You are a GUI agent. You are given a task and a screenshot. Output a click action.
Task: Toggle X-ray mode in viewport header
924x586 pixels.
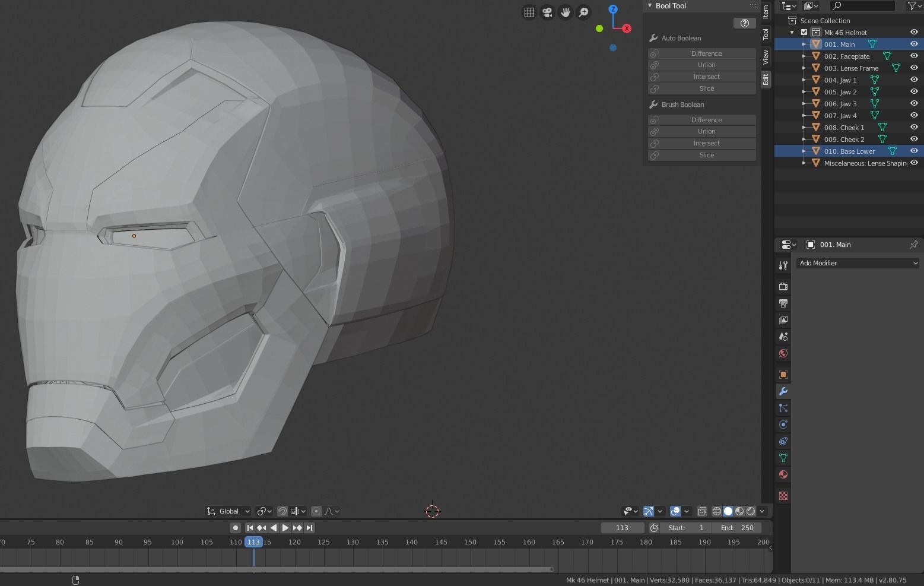pyautogui.click(x=701, y=511)
